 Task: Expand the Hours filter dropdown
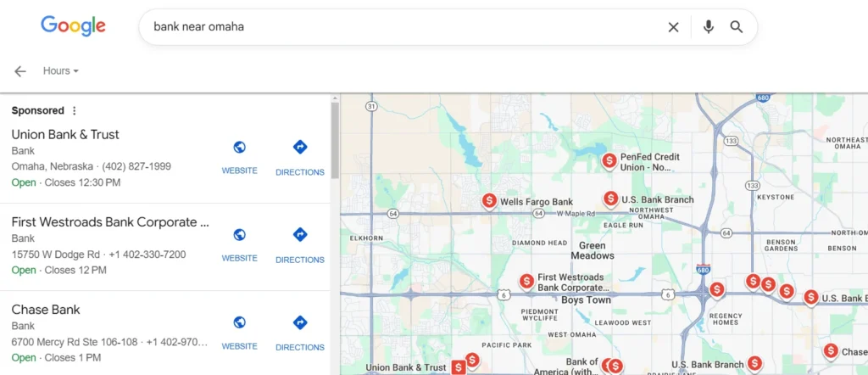(61, 71)
